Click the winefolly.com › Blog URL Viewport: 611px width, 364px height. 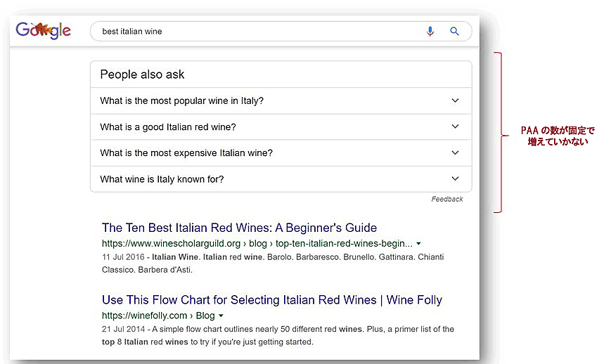157,316
